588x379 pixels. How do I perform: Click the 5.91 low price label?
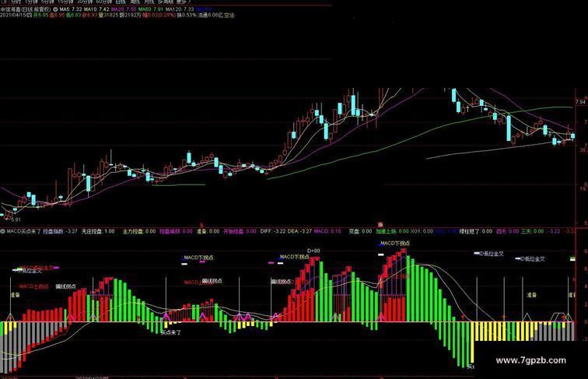16,219
